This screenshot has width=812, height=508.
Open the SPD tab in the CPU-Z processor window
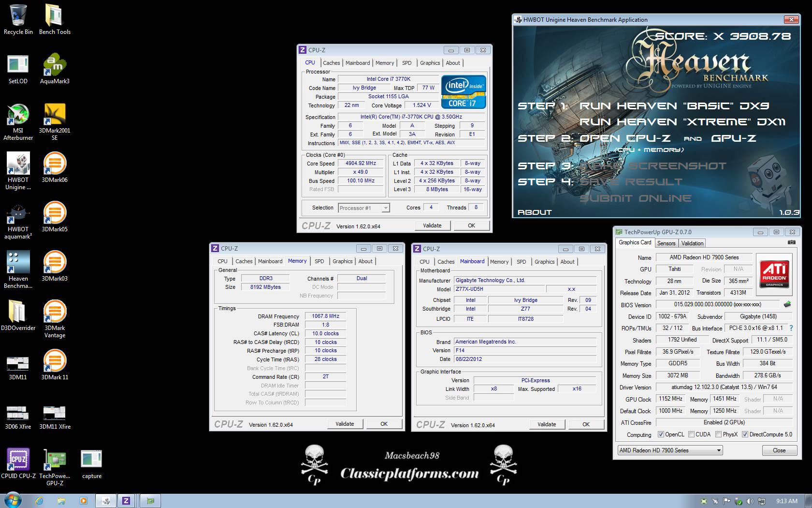407,63
